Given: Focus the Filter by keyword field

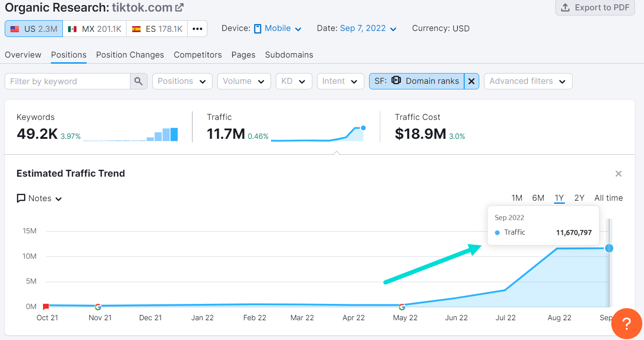Looking at the screenshot, I should (x=68, y=81).
